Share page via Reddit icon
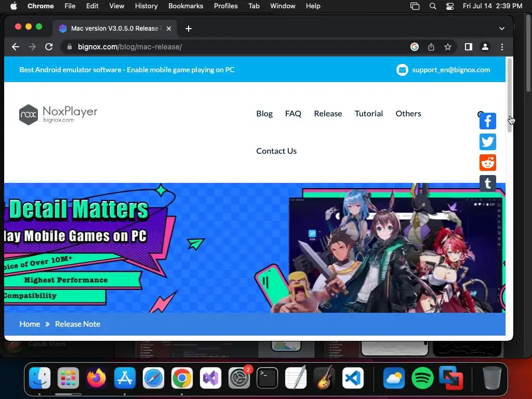 coord(487,163)
